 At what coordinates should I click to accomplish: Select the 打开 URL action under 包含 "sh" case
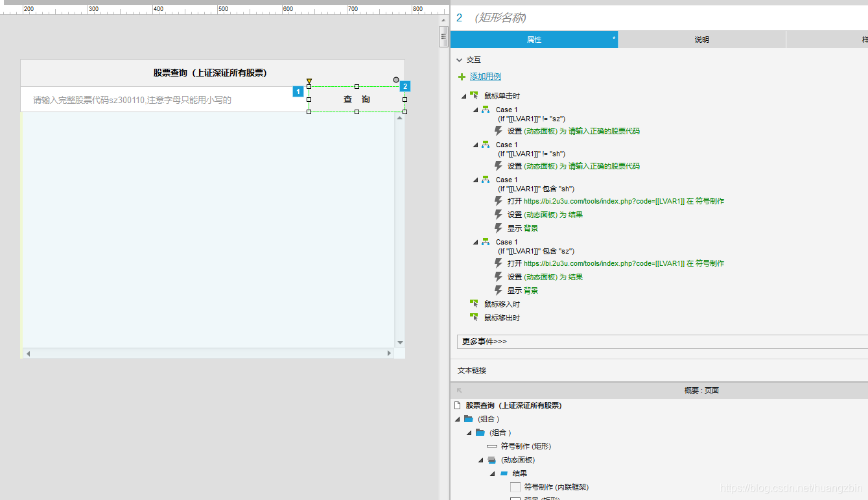tap(615, 201)
